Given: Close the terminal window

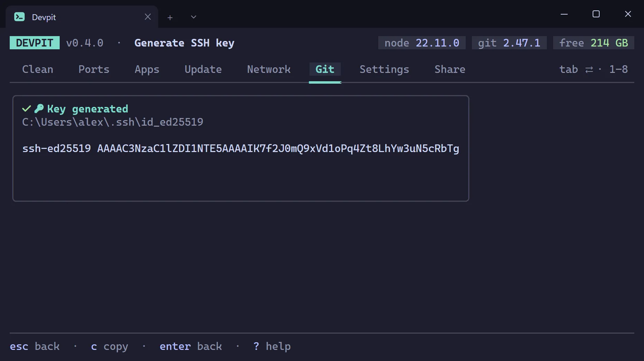Looking at the screenshot, I should [x=628, y=14].
